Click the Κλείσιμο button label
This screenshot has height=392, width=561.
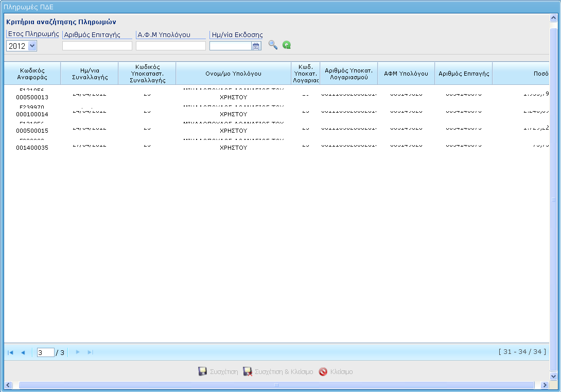(x=341, y=372)
